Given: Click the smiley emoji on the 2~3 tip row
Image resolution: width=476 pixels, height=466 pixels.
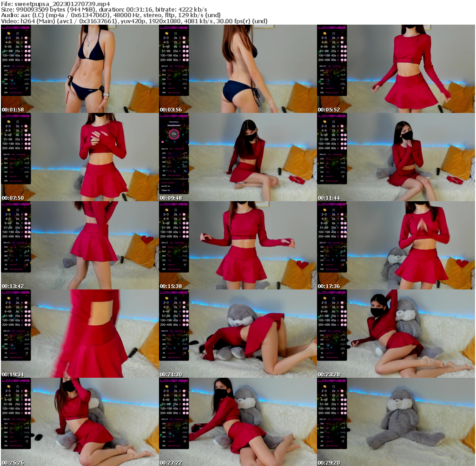Looking at the screenshot, I should tap(26, 38).
